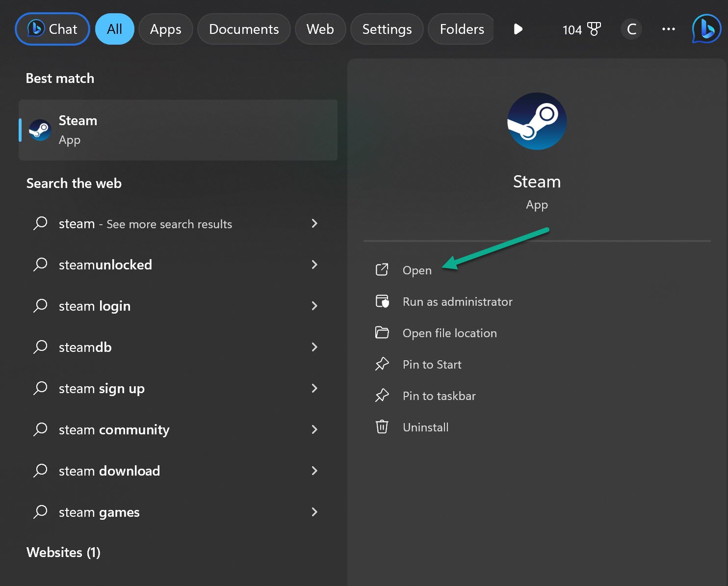
Task: Expand chevron beside steam sign up
Action: 314,388
